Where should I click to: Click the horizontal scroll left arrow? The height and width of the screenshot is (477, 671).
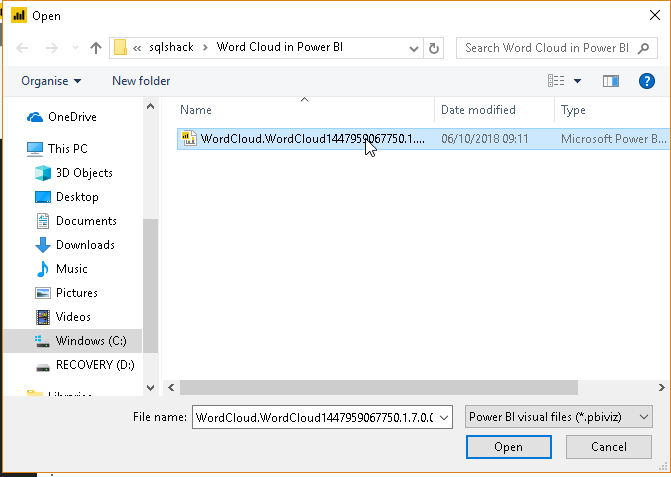tap(171, 388)
